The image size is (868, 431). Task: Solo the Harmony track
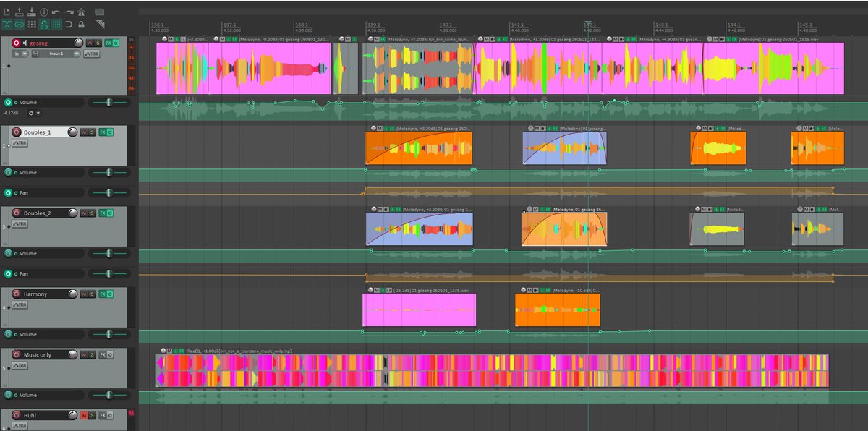point(92,294)
